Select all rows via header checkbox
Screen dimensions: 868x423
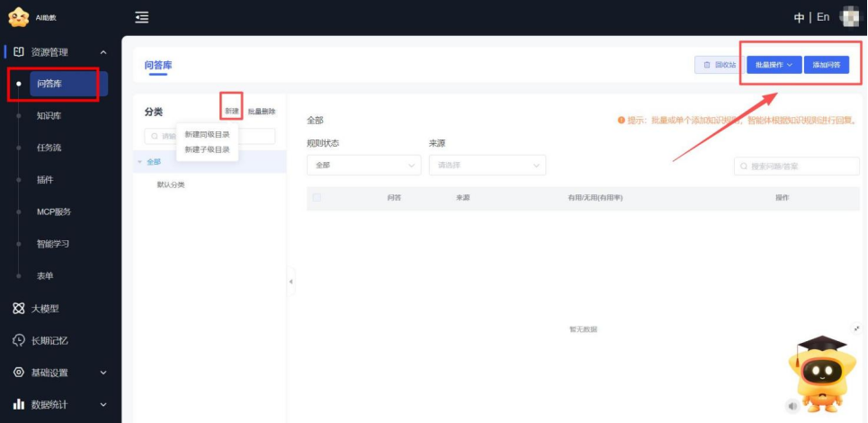[x=317, y=198]
